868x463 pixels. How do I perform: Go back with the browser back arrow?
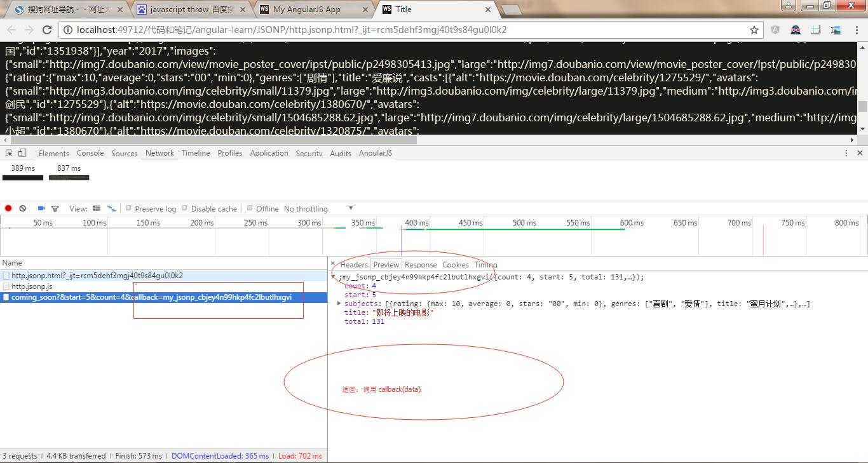12,30
